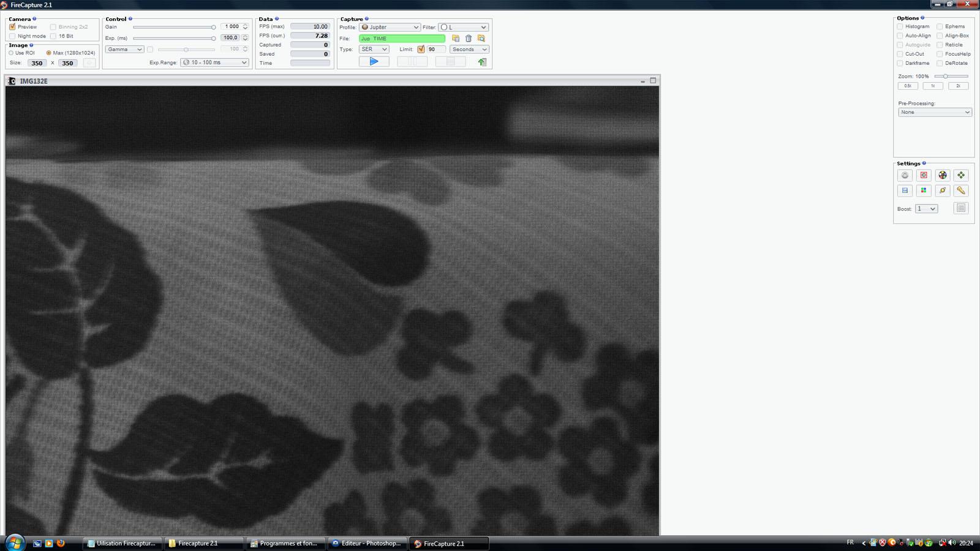Open the Boost dropdown
Screen dimensions: 980x551
click(x=926, y=209)
